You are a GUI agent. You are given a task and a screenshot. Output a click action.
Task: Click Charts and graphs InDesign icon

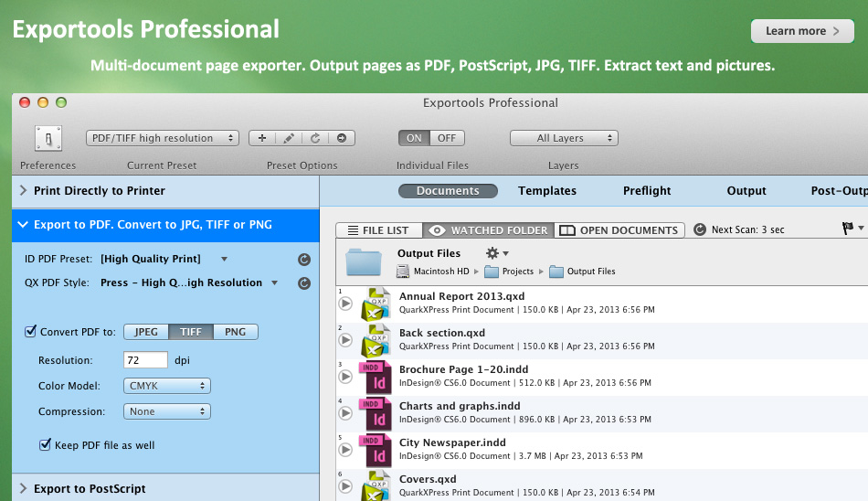click(x=375, y=414)
